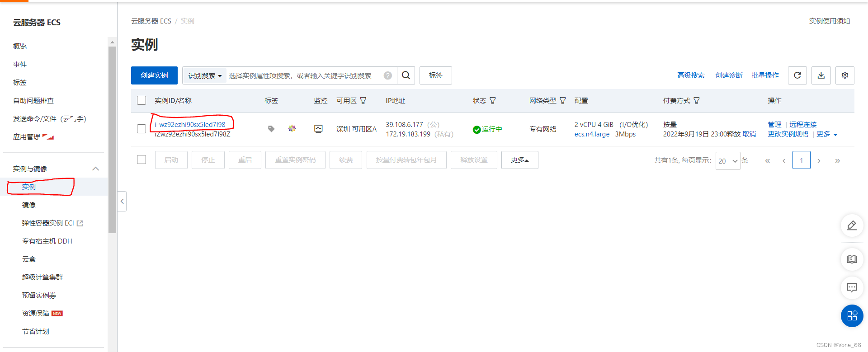Click the tag icon in instance row

click(x=271, y=129)
